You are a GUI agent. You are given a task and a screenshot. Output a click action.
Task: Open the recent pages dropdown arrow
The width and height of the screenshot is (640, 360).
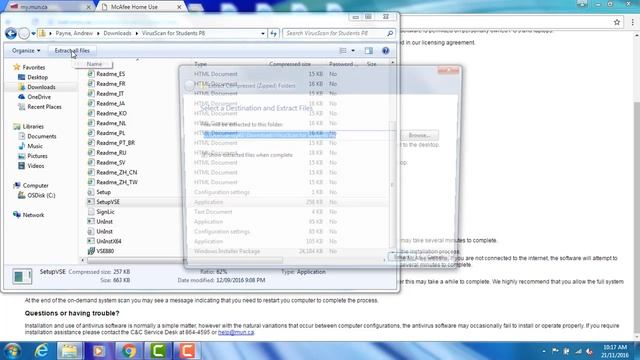point(33,33)
